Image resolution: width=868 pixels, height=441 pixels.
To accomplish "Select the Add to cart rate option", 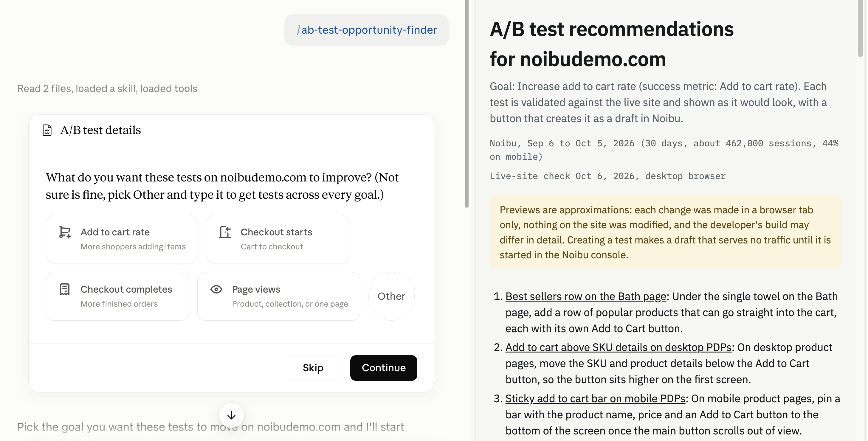I will pyautogui.click(x=122, y=239).
